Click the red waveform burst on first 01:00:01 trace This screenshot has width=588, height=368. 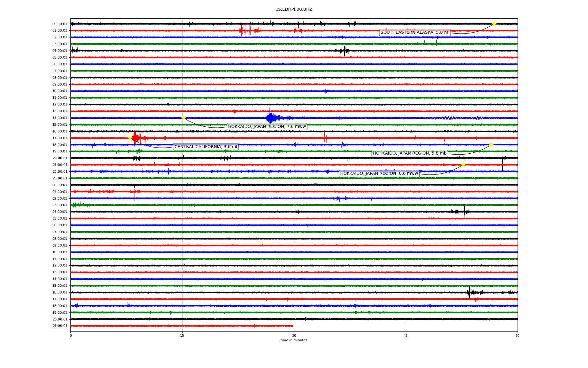click(245, 30)
